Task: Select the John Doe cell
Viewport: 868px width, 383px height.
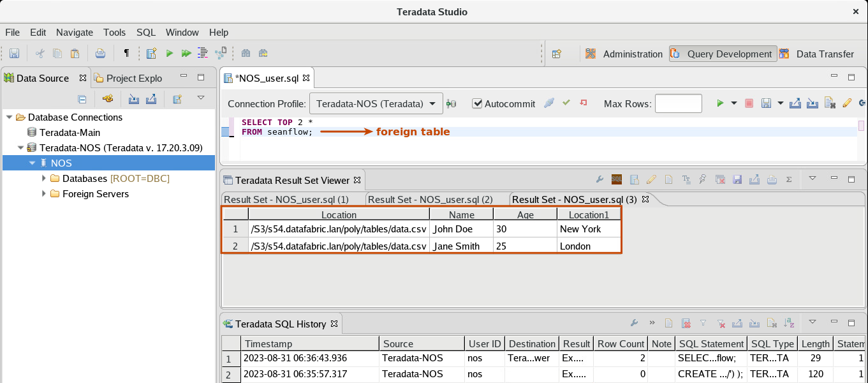Action: (461, 229)
